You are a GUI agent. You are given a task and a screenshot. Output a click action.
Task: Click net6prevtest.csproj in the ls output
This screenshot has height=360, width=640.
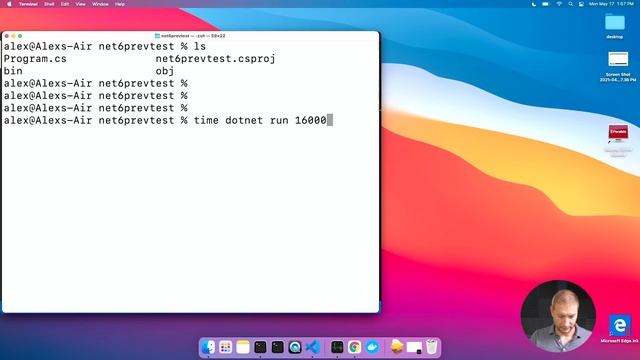(216, 59)
